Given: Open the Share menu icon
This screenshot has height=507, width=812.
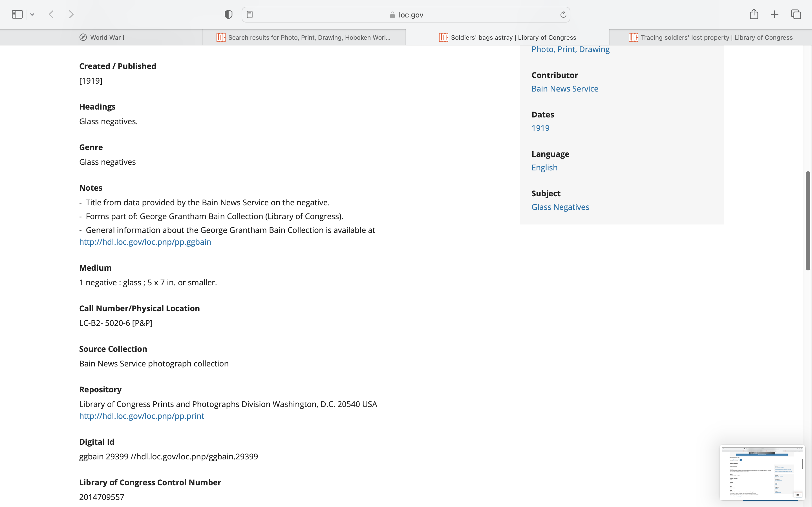Looking at the screenshot, I should pyautogui.click(x=754, y=14).
